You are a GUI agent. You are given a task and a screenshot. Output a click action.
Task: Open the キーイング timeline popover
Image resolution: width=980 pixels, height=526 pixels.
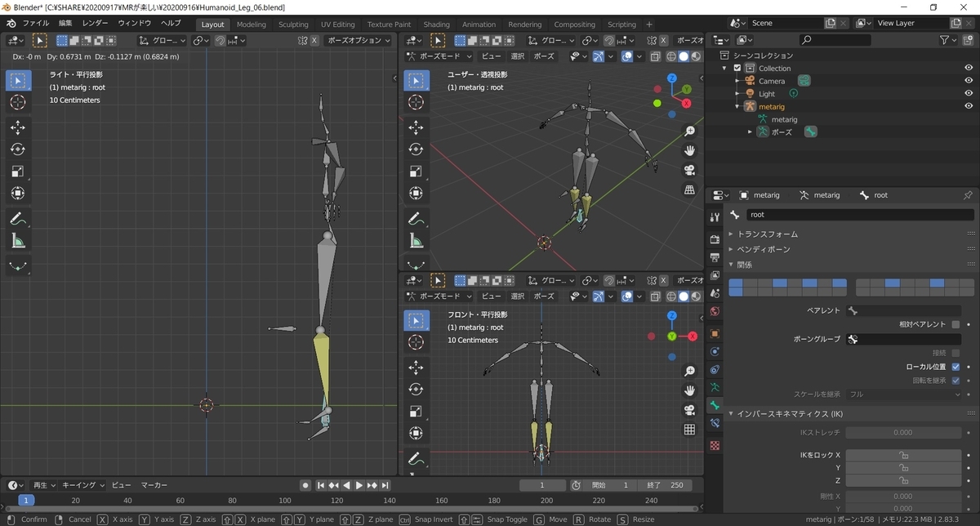point(82,485)
